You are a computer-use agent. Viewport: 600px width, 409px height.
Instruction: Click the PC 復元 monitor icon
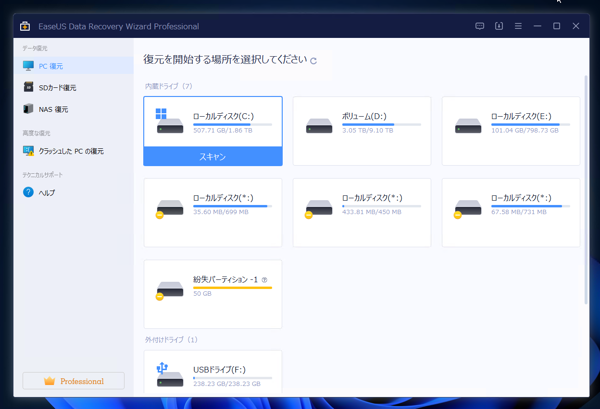[x=28, y=66]
